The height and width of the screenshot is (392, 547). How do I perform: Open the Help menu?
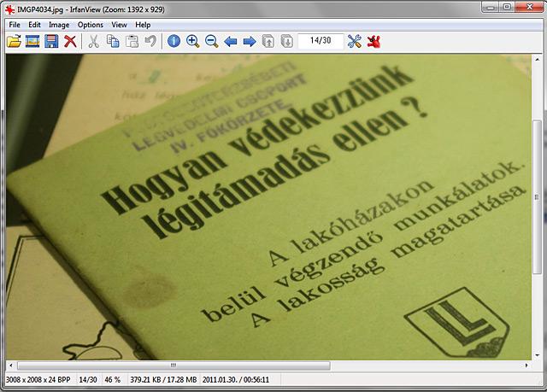143,25
